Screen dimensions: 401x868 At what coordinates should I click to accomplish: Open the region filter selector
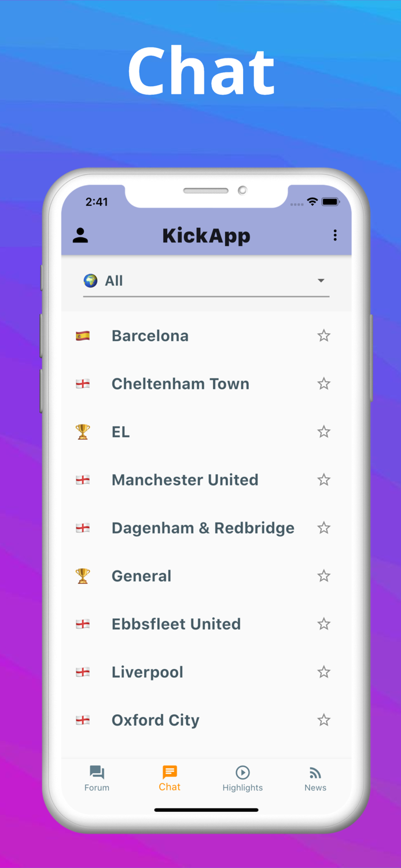[206, 281]
